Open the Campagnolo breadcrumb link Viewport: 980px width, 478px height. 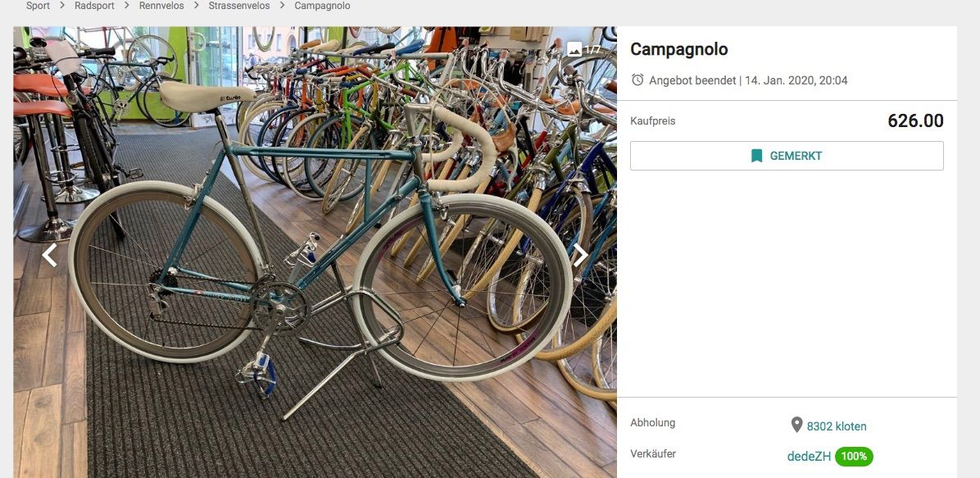323,6
